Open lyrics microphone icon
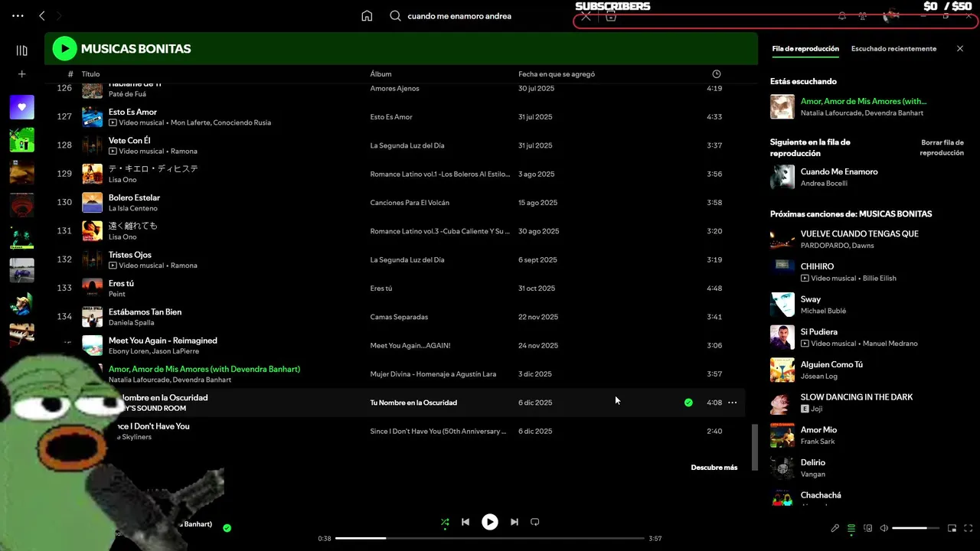The height and width of the screenshot is (551, 980). (x=835, y=528)
